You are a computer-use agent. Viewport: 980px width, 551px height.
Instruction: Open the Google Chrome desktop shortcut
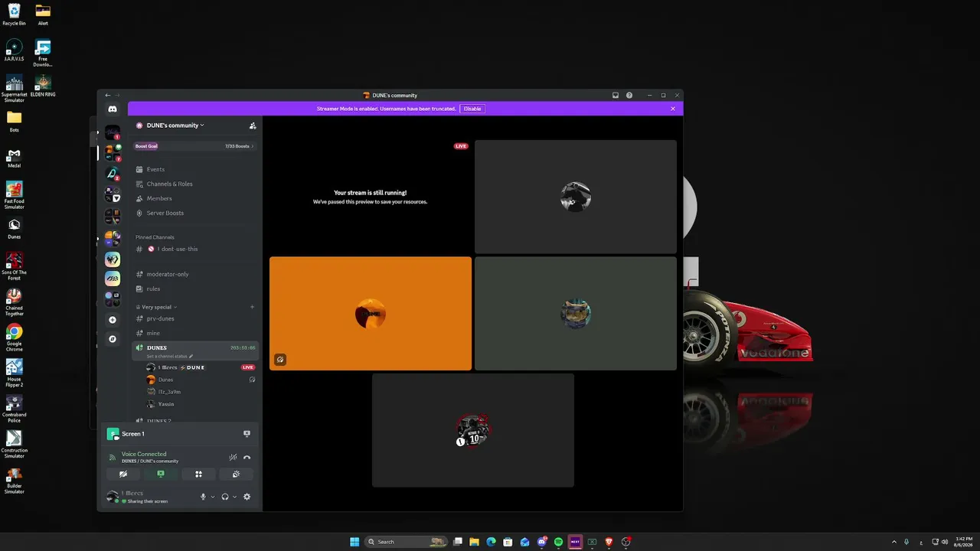(14, 337)
